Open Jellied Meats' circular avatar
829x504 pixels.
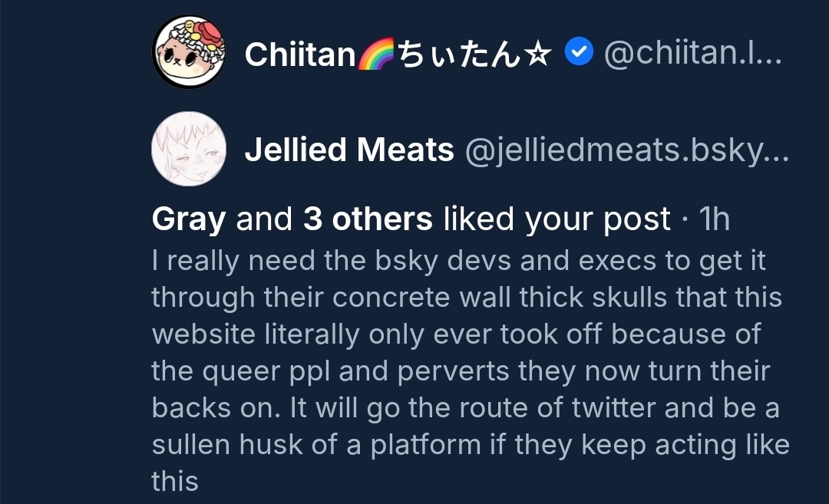[x=189, y=149]
